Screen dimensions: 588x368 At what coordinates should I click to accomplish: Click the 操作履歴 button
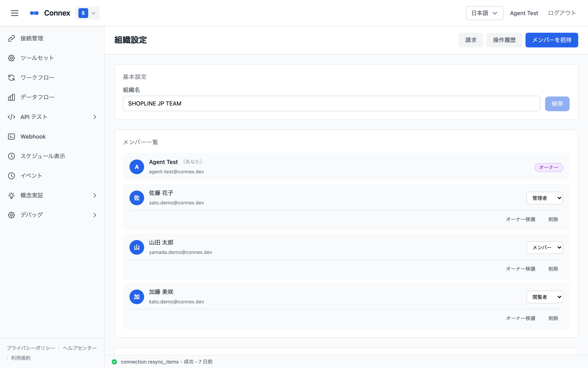504,40
